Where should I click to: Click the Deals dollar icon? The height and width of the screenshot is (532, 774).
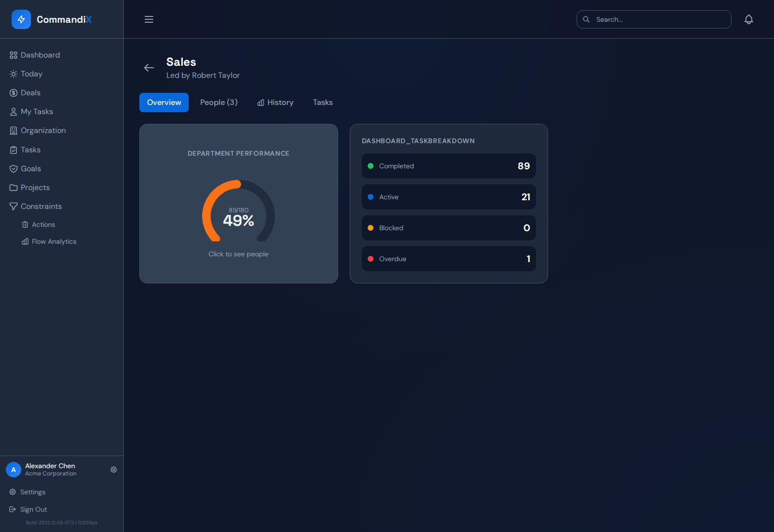14,93
